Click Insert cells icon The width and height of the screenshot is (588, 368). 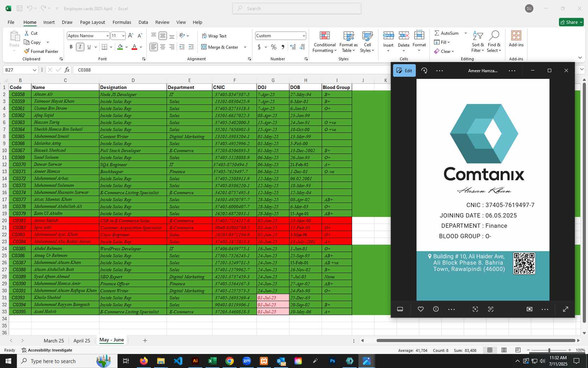click(x=388, y=36)
